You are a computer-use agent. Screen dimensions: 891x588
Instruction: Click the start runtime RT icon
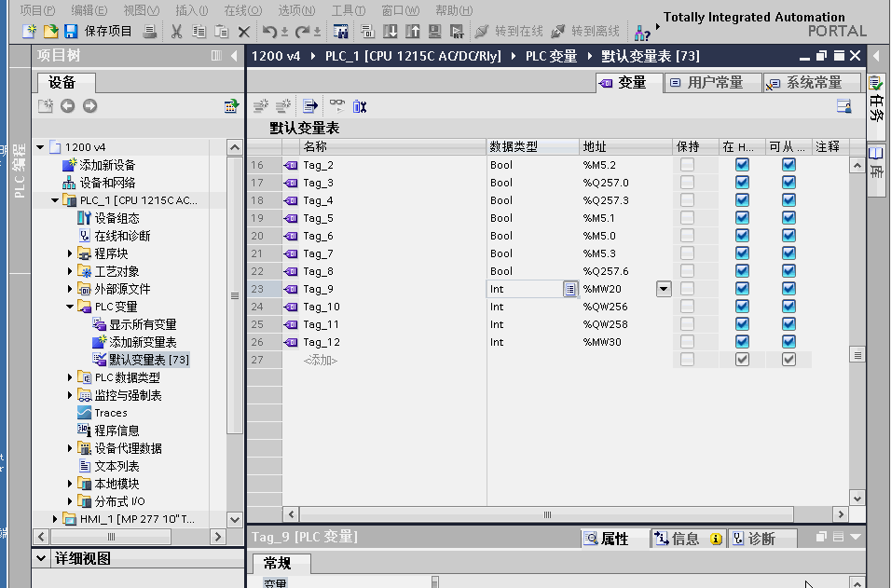pos(457,32)
